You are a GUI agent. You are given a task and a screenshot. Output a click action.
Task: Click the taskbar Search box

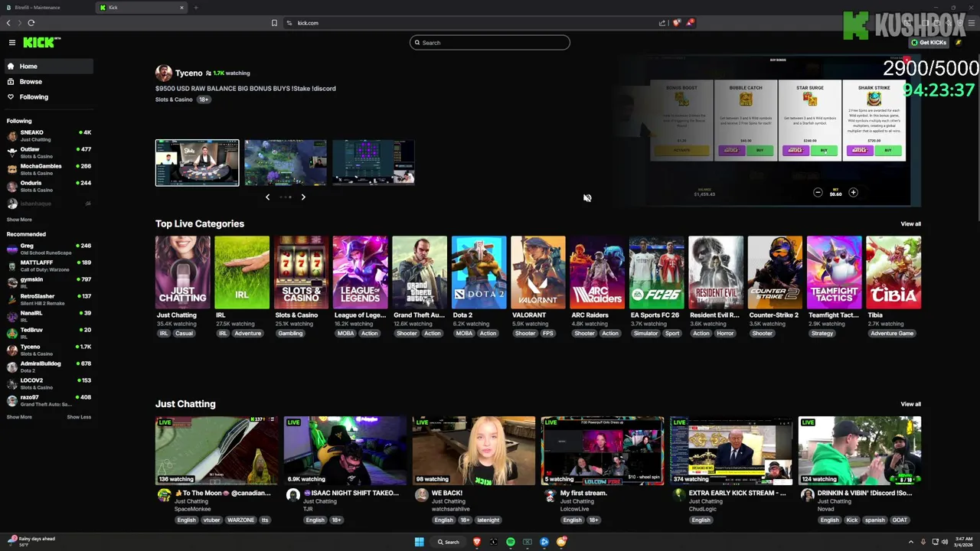pyautogui.click(x=449, y=542)
